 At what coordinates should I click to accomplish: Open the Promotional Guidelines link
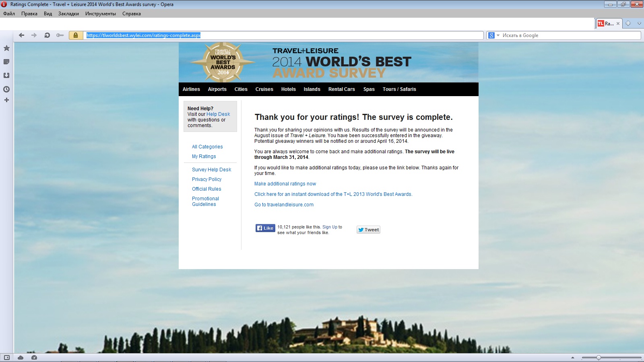coord(206,202)
